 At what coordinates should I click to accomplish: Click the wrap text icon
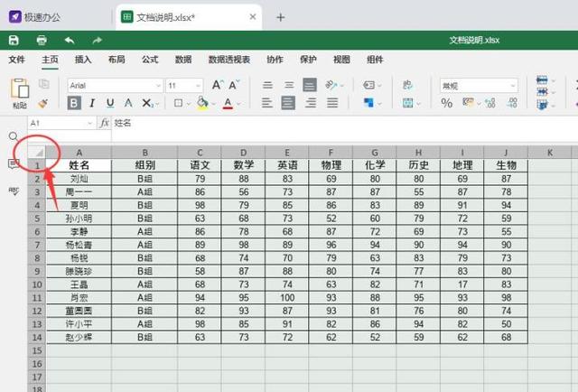coord(369,85)
